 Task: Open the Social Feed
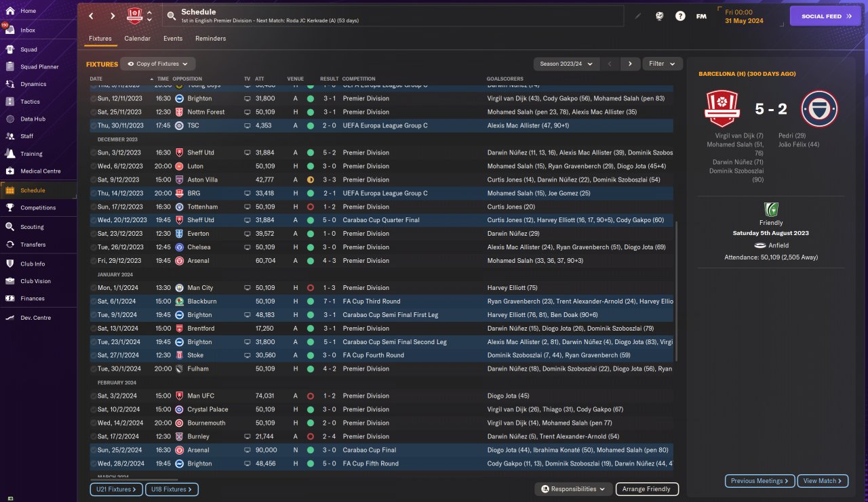(825, 16)
